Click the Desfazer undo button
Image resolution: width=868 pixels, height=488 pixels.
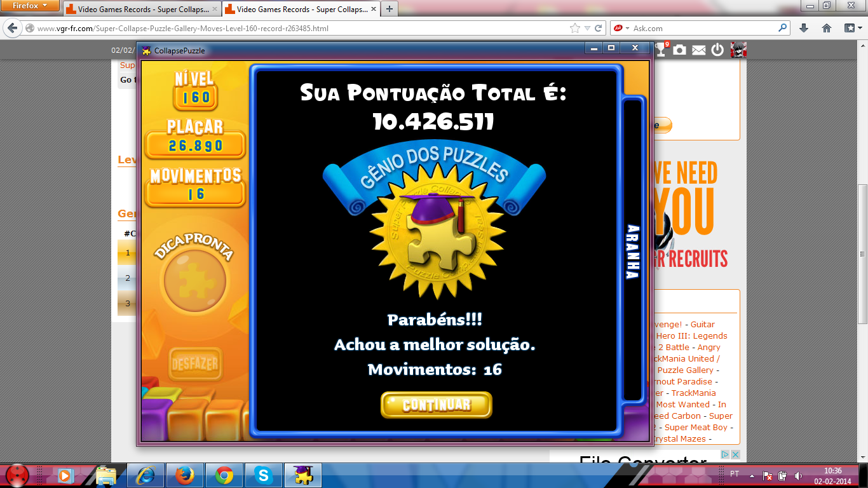(196, 364)
